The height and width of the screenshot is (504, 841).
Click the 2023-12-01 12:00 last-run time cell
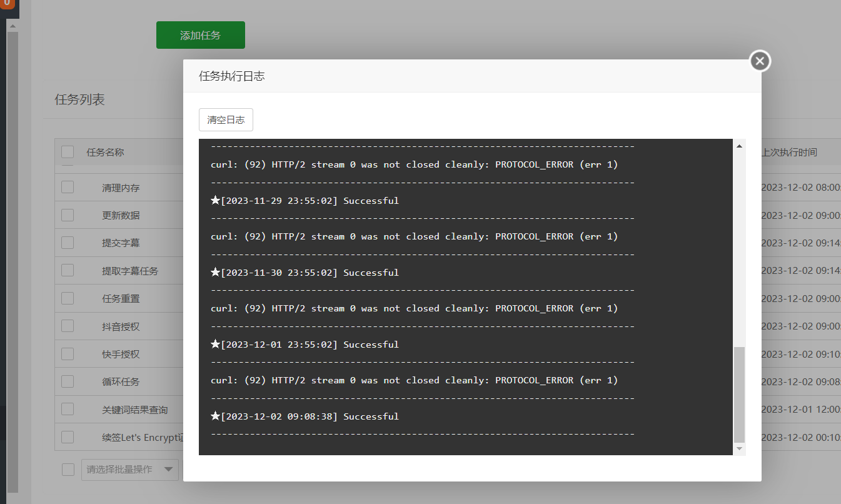click(x=801, y=410)
